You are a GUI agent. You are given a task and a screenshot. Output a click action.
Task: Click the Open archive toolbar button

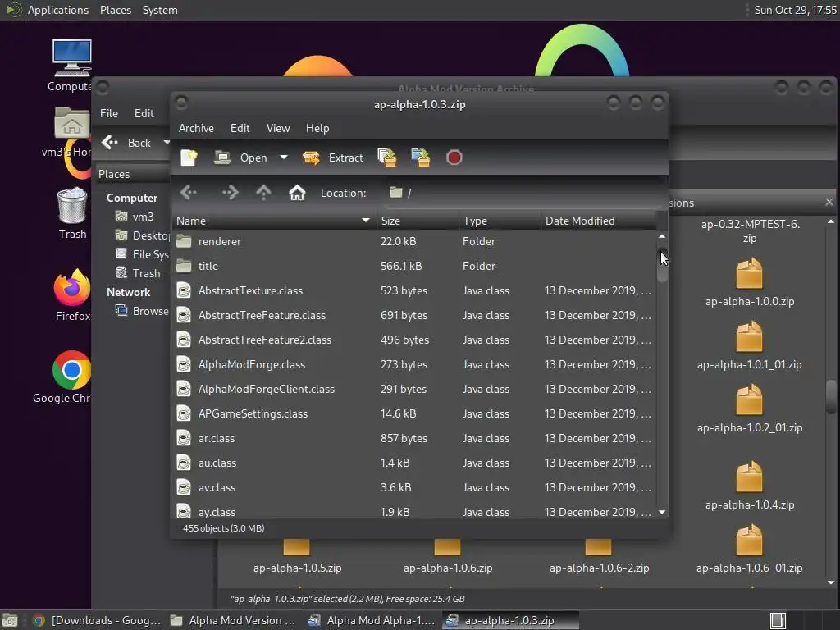tap(240, 157)
